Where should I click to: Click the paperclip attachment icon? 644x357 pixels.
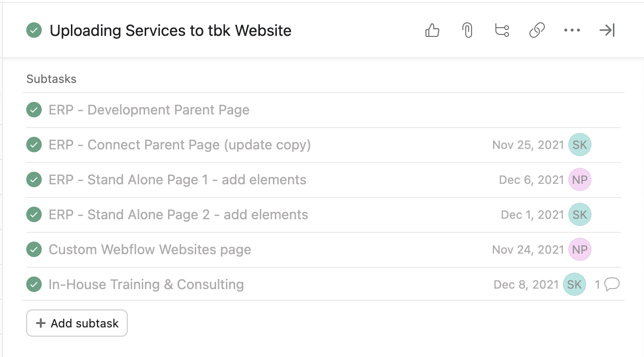click(x=467, y=31)
